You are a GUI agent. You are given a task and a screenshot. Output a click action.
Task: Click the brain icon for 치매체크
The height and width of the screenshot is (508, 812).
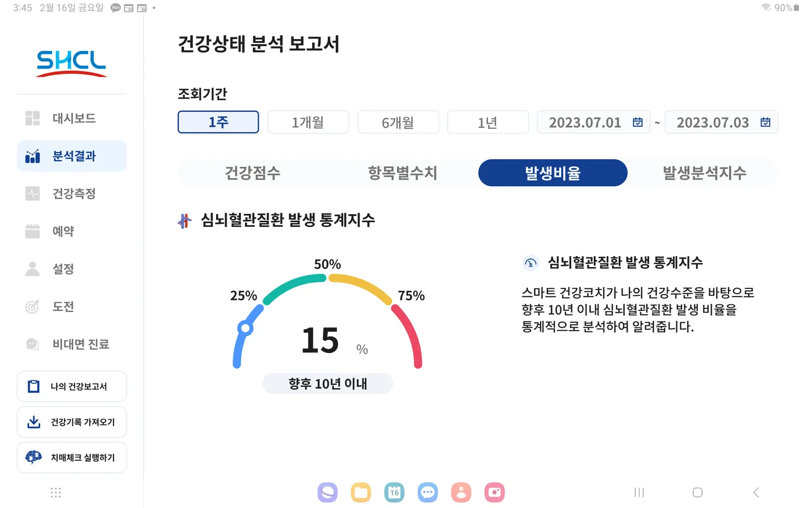click(34, 457)
